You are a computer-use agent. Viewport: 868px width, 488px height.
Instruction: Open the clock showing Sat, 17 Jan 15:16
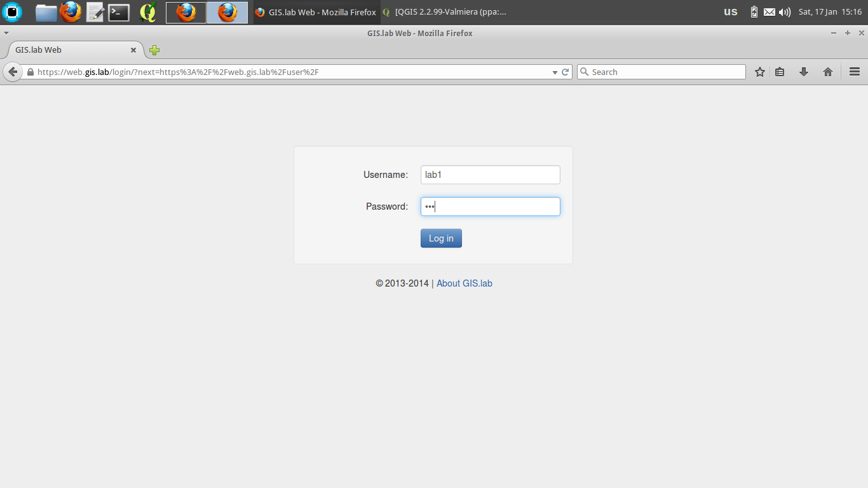pos(830,12)
